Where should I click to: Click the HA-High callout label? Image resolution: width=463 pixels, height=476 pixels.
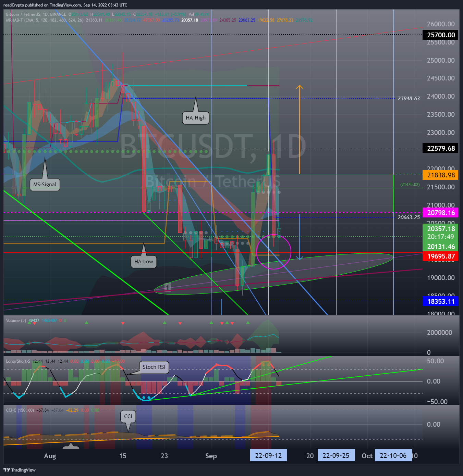[x=196, y=118]
